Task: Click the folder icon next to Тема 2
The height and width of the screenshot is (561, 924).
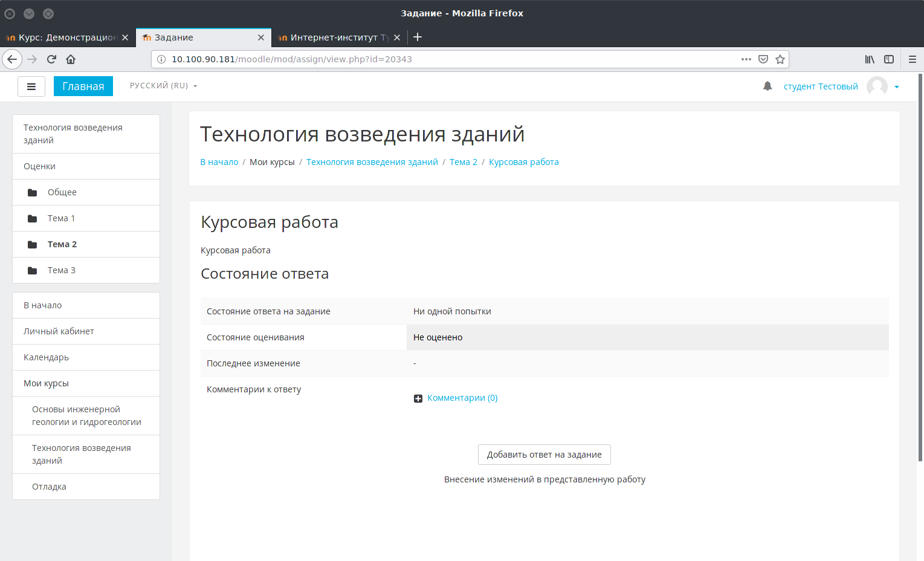Action: tap(33, 244)
